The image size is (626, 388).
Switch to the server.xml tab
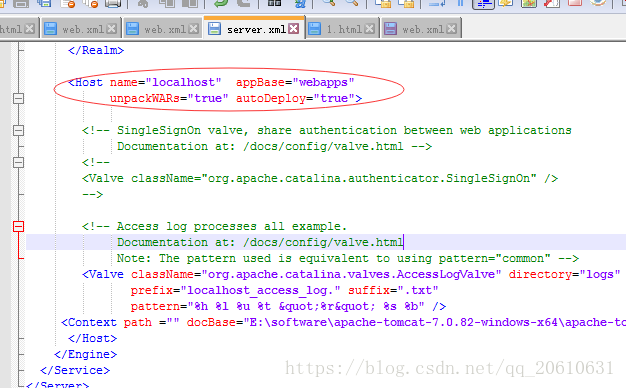coord(254,28)
